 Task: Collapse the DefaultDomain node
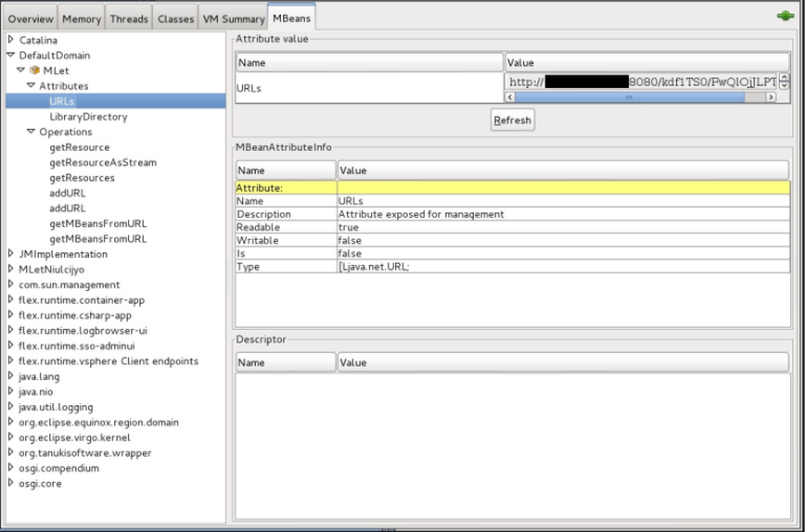click(11, 55)
